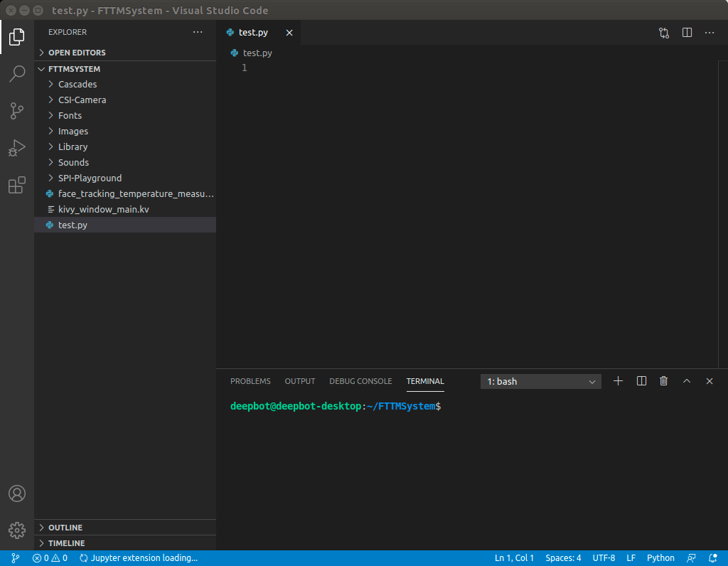Kill the terminal with trash icon
Image resolution: width=728 pixels, height=566 pixels.
[x=664, y=381]
